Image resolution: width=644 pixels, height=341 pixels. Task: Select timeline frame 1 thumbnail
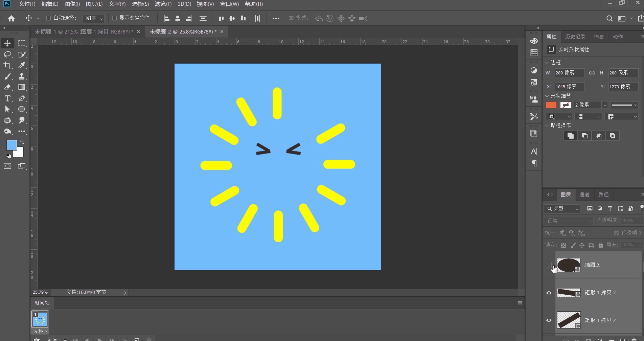(40, 319)
